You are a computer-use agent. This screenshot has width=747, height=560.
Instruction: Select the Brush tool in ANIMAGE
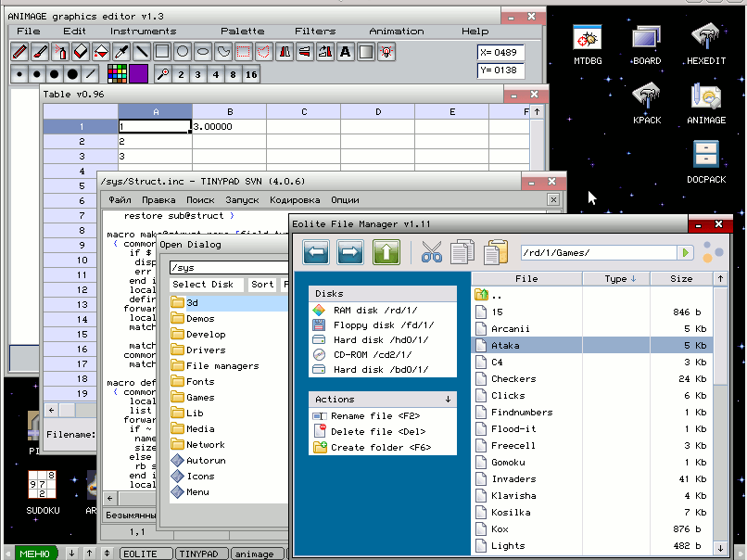[x=40, y=52]
